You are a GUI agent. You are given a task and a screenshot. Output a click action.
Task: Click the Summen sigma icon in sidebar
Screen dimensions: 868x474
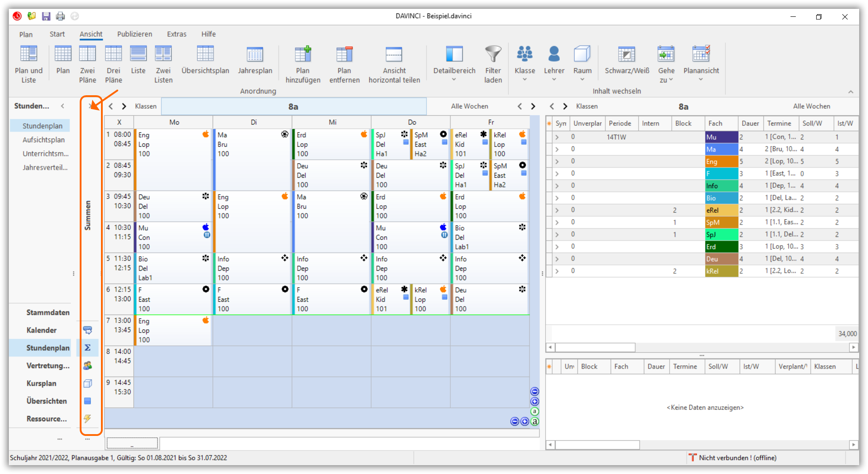(88, 348)
